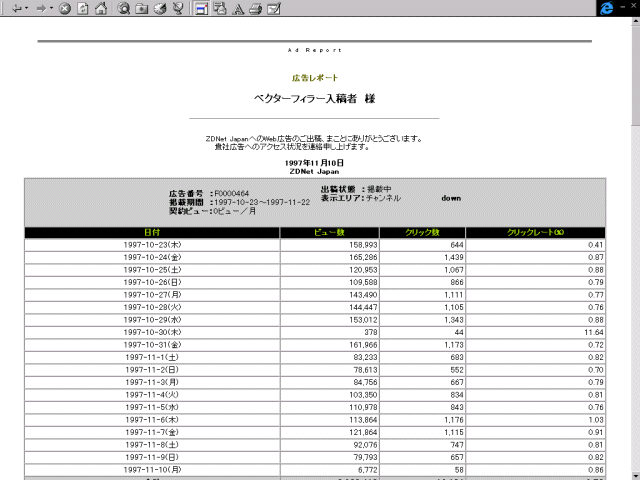This screenshot has height=480, width=640.
Task: Click the click rate value 11.64
Action: point(594,332)
